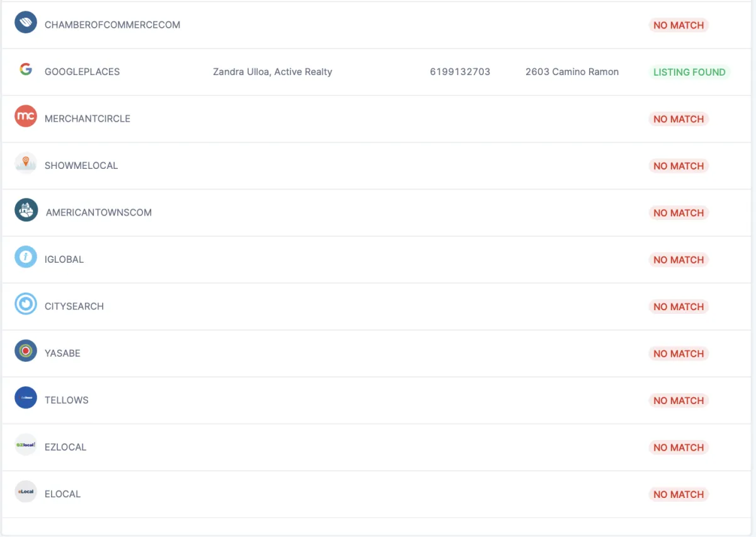Viewport: 756px width, 537px height.
Task: Click NO MATCH badge in AmericanTownsCom row
Action: point(679,213)
